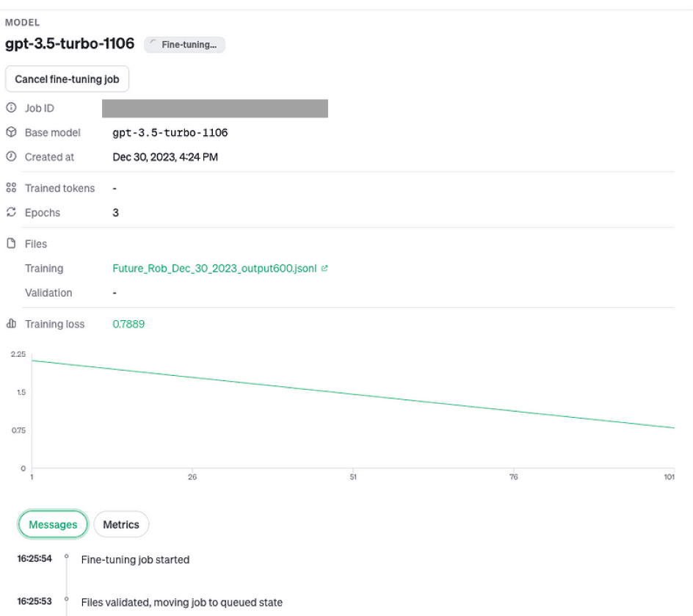Click step 76 on the loss chart axis
This screenshot has width=693, height=616.
point(514,477)
